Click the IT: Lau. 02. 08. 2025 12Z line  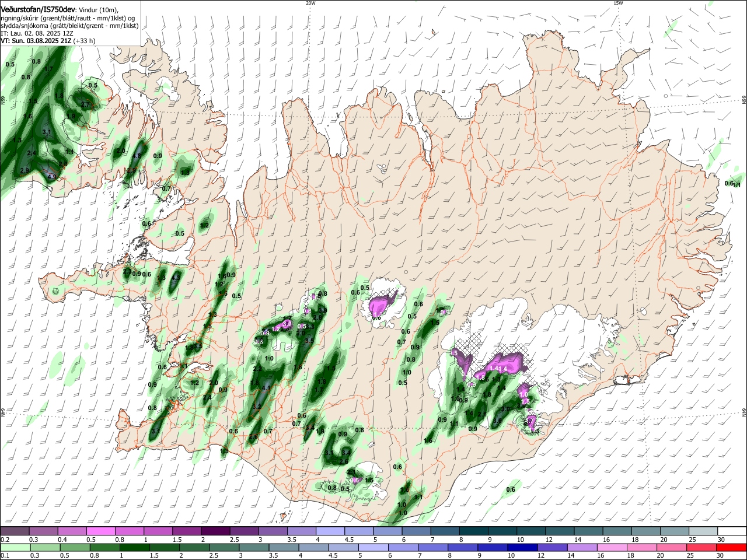coord(37,33)
